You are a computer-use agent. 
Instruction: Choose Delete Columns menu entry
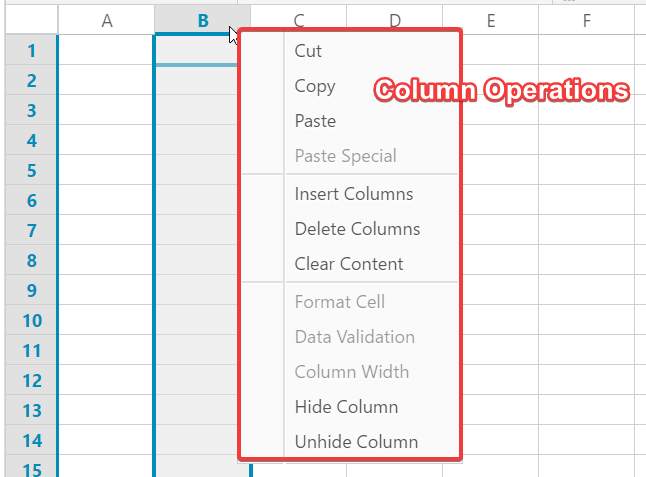(x=357, y=229)
